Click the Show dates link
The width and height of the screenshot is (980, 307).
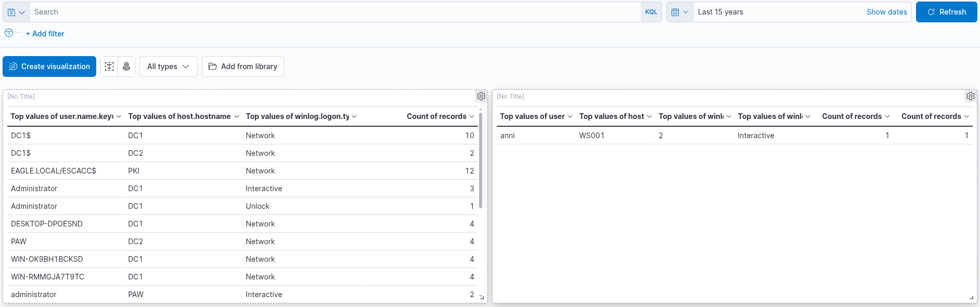pyautogui.click(x=886, y=12)
